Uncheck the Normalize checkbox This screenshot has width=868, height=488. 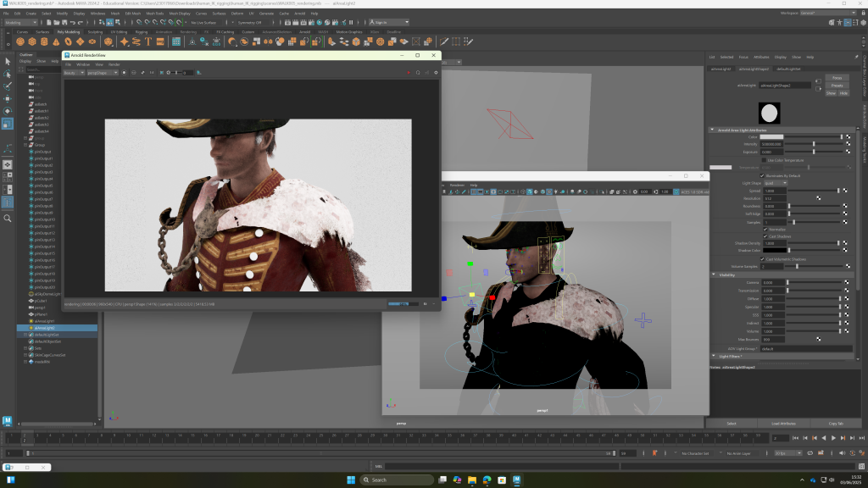[765, 229]
